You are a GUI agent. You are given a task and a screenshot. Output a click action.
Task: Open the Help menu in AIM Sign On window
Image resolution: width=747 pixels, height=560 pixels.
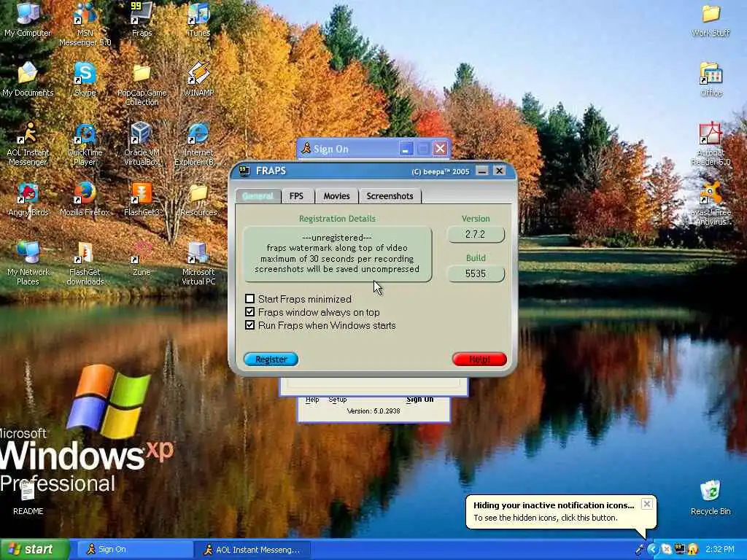point(312,400)
